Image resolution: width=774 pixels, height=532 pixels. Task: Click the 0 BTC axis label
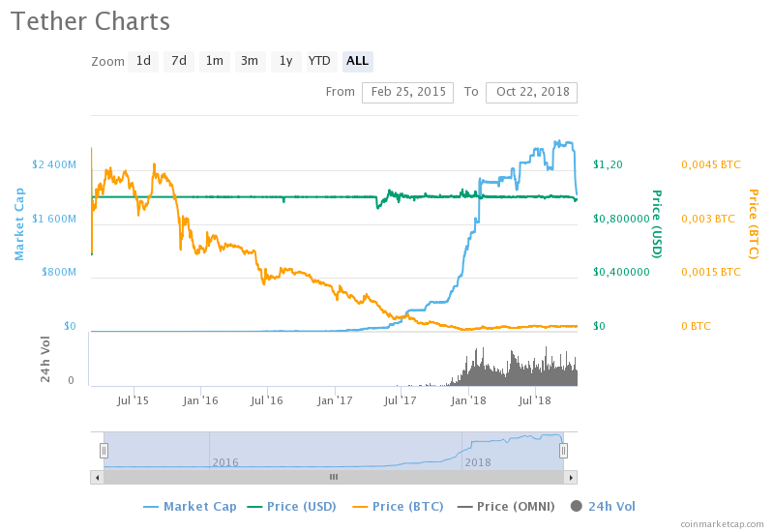click(696, 326)
